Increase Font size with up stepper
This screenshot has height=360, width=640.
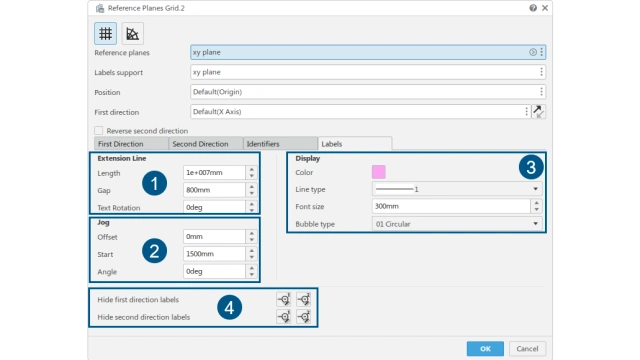click(536, 203)
